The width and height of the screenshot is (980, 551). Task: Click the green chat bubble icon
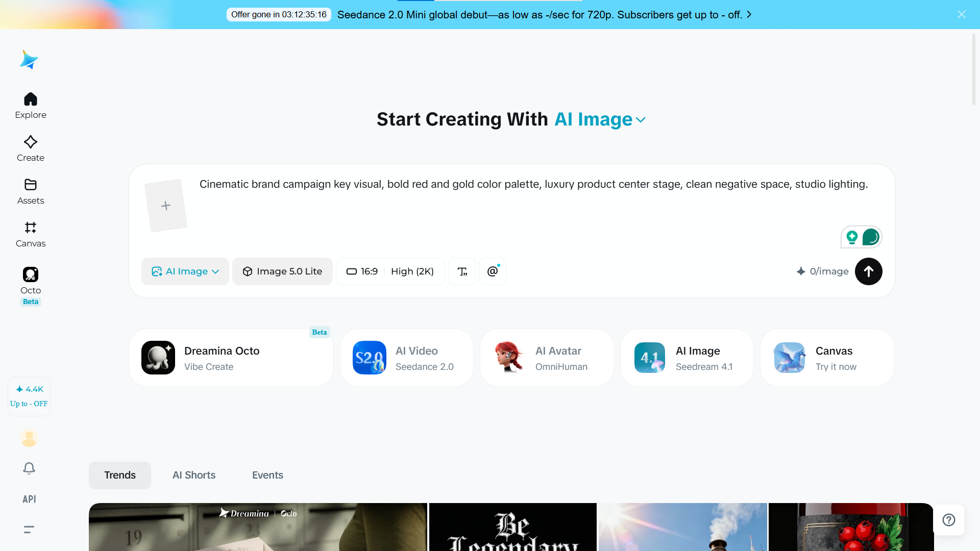871,237
